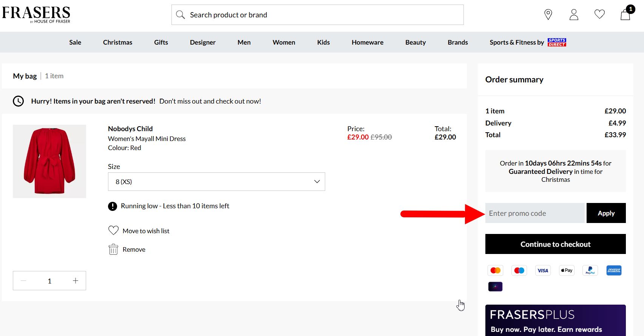Open the size 8 (XS) dropdown
This screenshot has height=336, width=644.
[x=216, y=182]
